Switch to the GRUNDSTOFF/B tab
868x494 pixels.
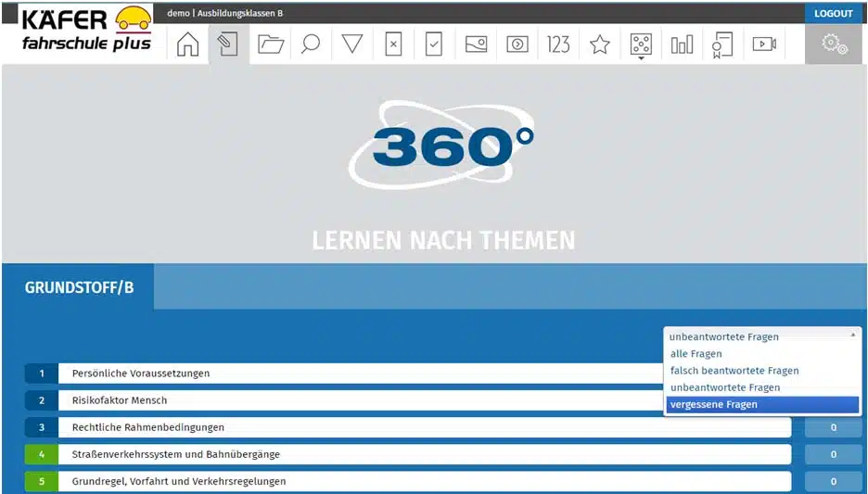point(79,287)
